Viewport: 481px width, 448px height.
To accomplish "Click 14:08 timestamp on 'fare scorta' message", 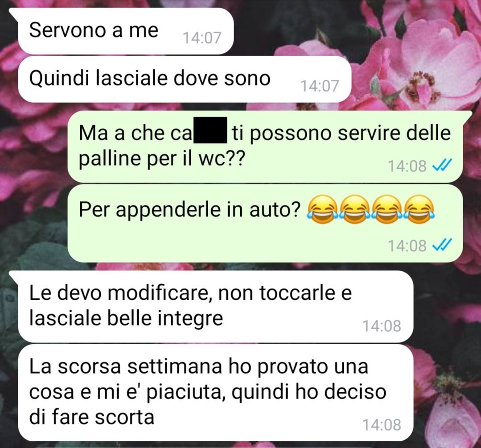I will coord(382,425).
